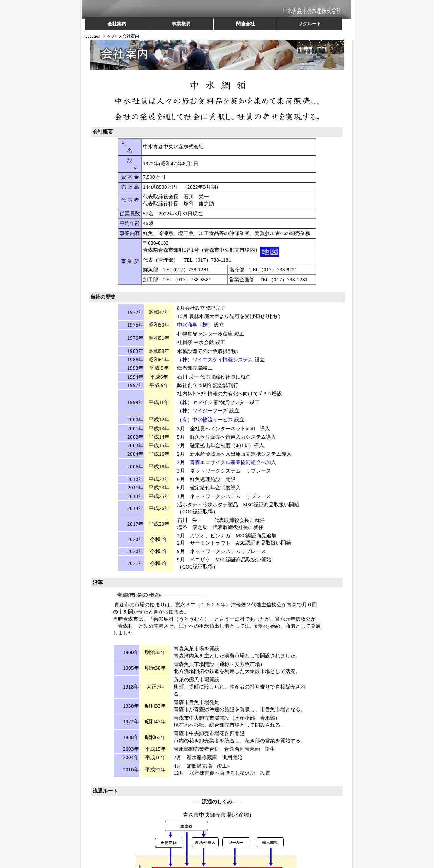434x868 pixels.
Task: Select the sales figure 144億8500万円
Action: point(160,187)
